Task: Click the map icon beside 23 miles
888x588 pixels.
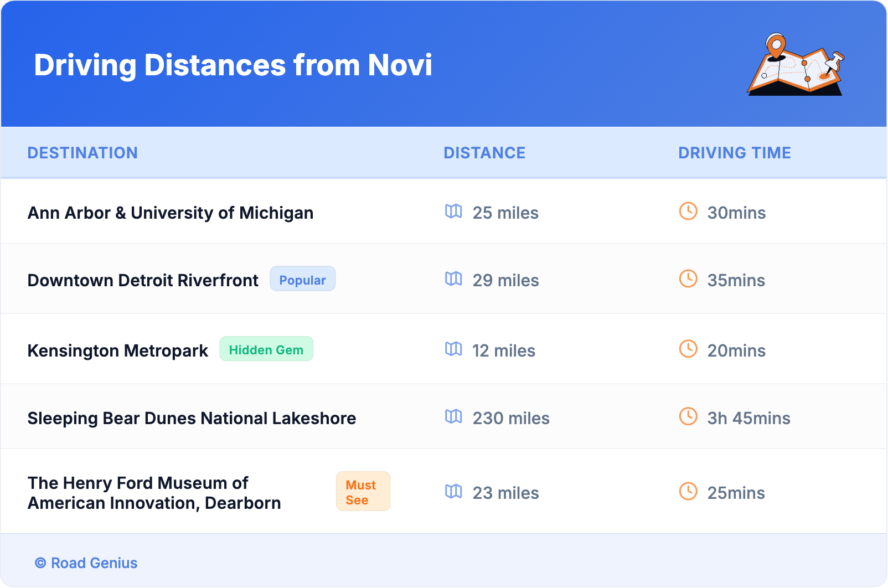Action: [x=453, y=492]
